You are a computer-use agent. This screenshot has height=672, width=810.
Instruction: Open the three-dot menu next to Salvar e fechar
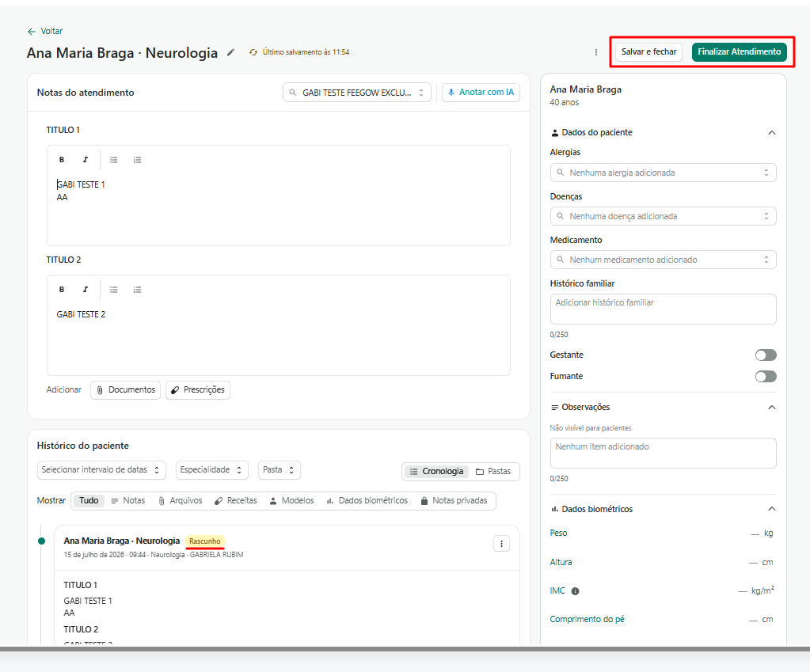coord(596,52)
